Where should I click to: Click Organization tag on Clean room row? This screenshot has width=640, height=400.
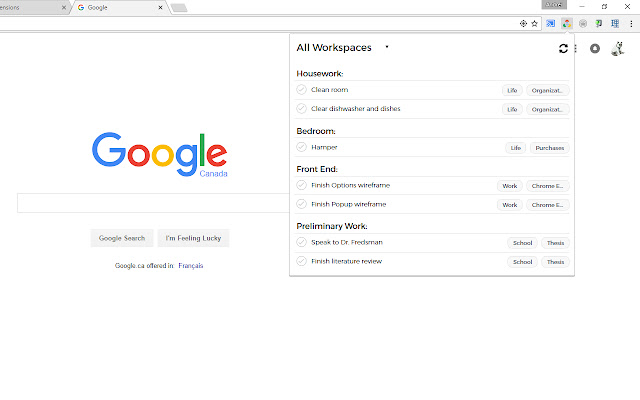pos(547,90)
